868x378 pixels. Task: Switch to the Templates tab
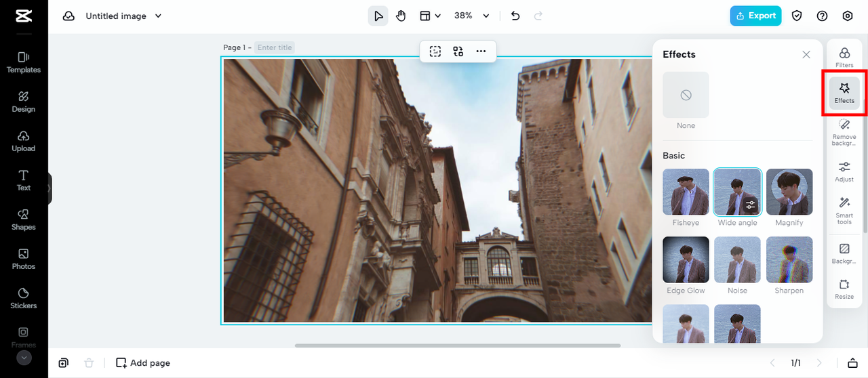point(24,62)
